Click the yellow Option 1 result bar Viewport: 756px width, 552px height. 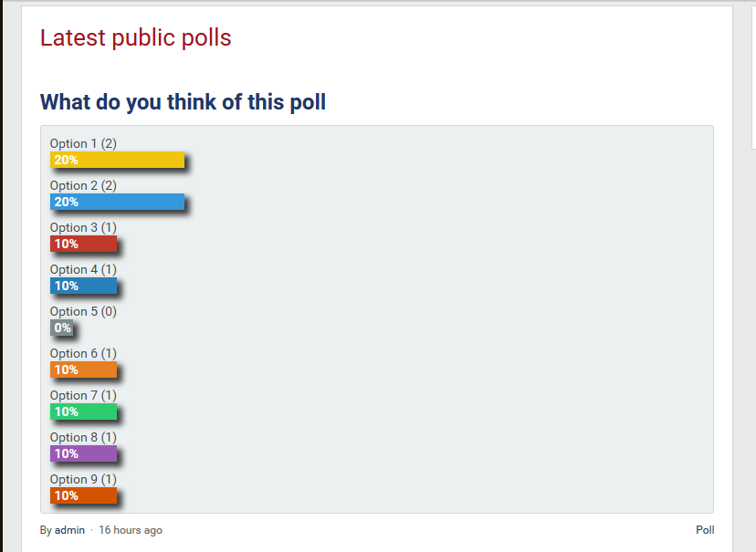(117, 160)
